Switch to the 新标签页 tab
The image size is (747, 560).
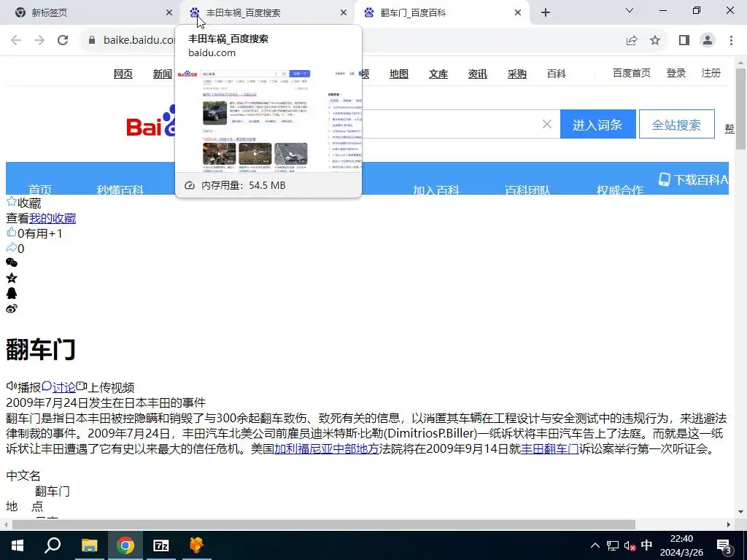tap(90, 13)
